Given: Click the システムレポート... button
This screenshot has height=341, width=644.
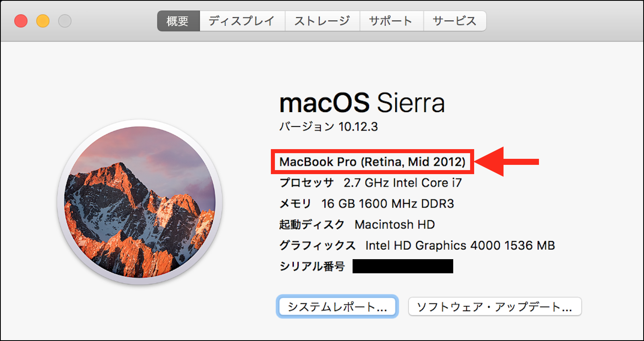Looking at the screenshot, I should coord(337,307).
